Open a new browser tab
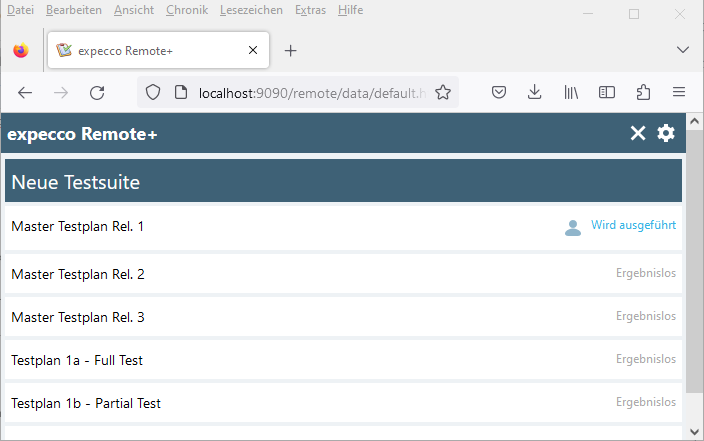This screenshot has height=441, width=704. pos(291,50)
